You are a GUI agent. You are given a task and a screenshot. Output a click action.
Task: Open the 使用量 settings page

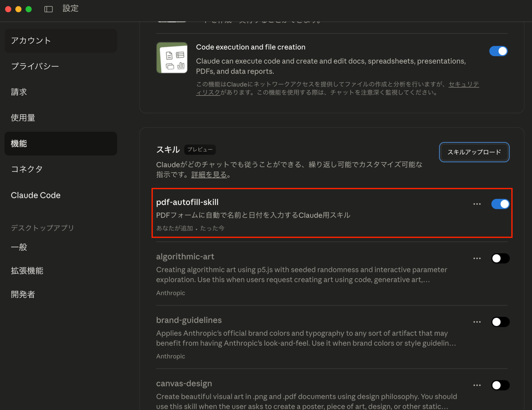23,118
